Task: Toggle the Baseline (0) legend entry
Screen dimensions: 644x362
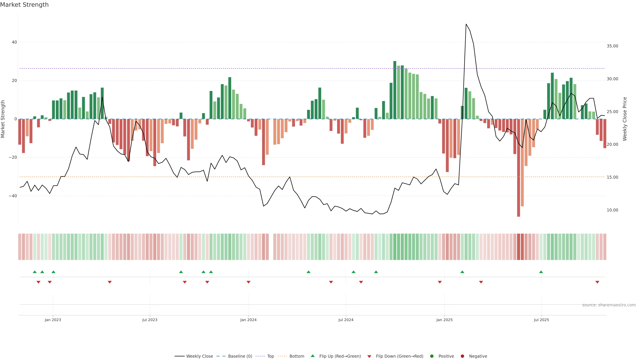Action: (240, 356)
